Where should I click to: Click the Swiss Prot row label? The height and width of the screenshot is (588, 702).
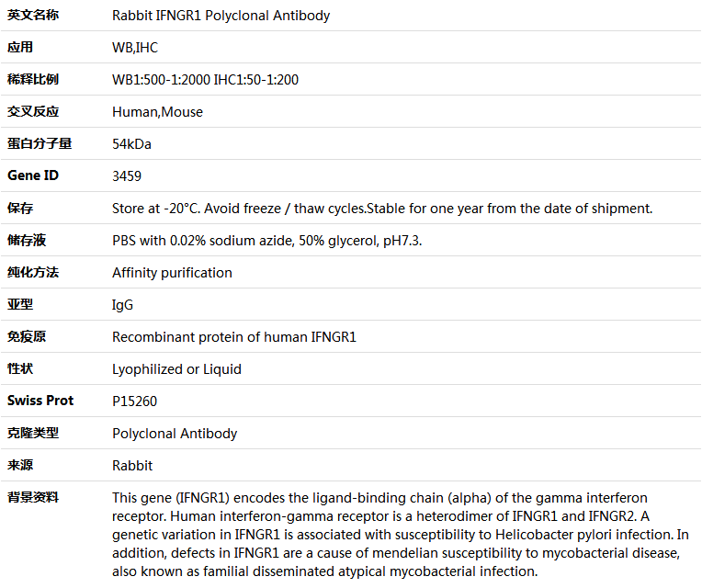40,401
